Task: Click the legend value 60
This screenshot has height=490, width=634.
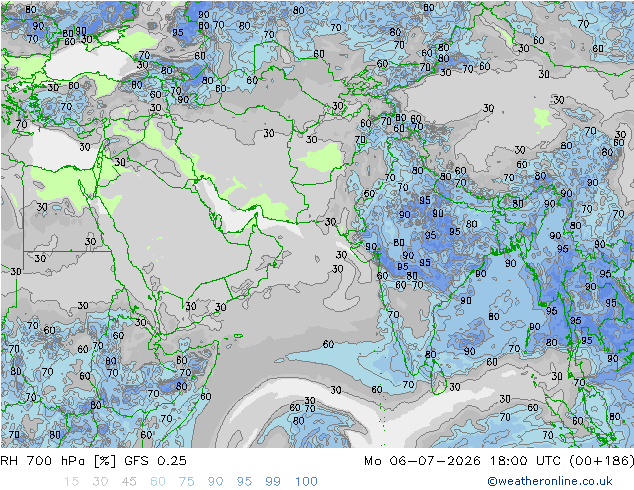Action: point(158,482)
